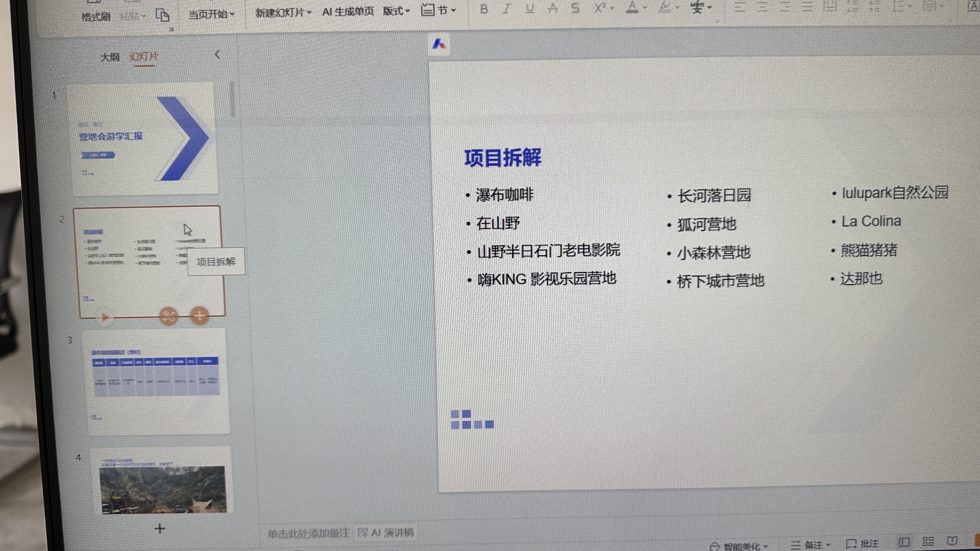Viewport: 980px width, 551px height.
Task: Open the 版式 layout dropdown
Action: pos(396,11)
